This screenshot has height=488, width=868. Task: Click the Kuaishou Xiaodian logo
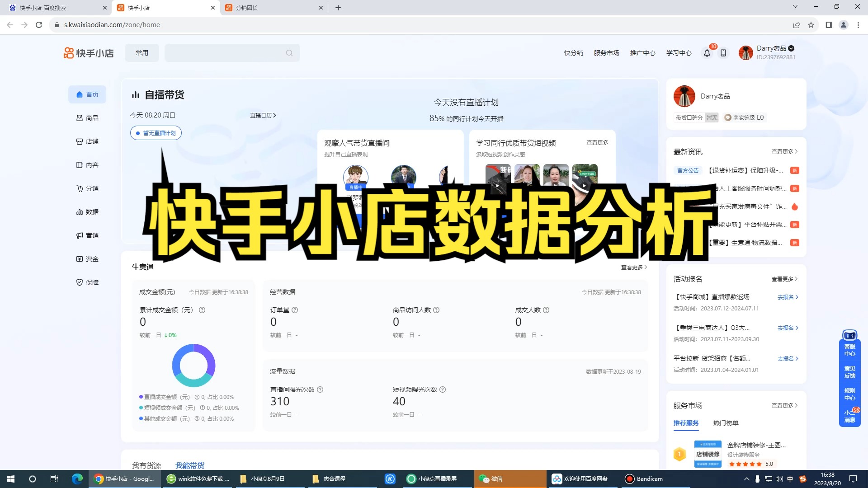tap(89, 53)
